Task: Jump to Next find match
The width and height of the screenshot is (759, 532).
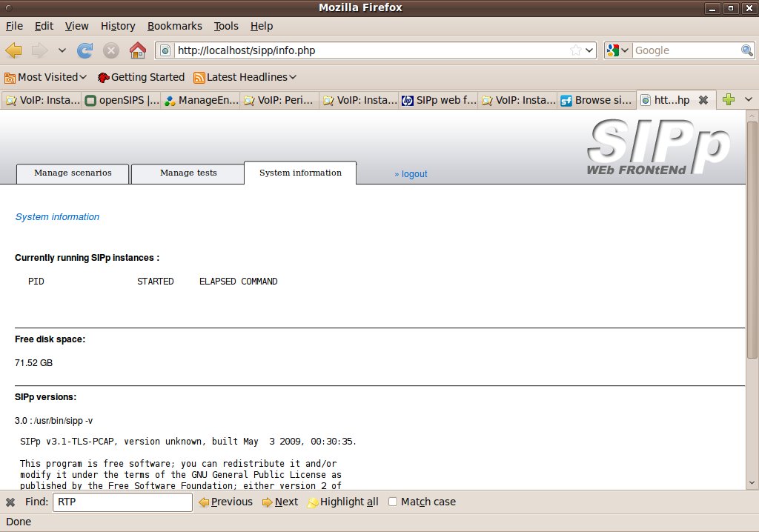Action: (x=279, y=502)
